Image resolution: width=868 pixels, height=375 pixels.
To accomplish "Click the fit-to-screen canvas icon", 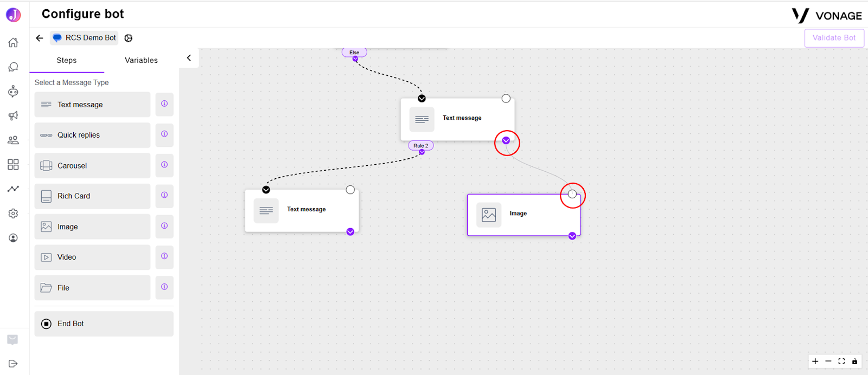I will pyautogui.click(x=841, y=361).
